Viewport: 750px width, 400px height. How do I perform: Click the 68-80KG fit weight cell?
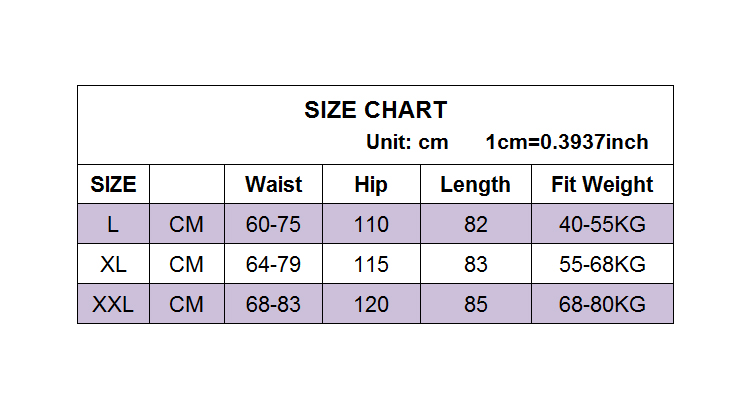click(x=602, y=304)
